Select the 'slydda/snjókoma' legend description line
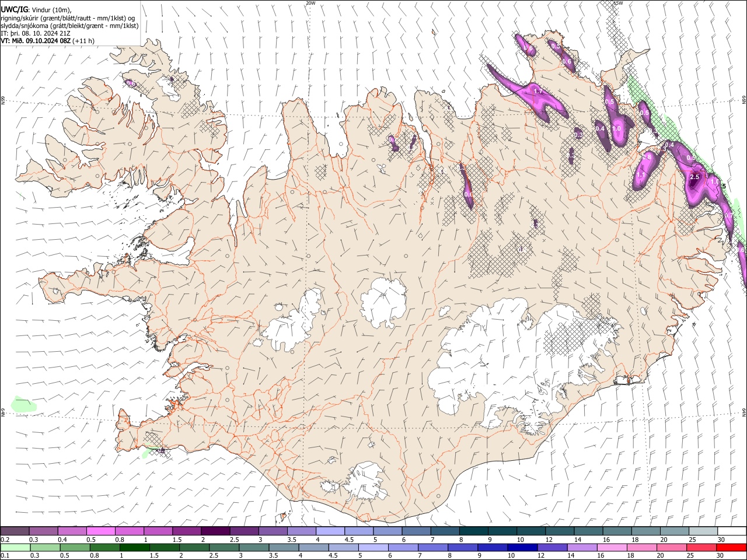The image size is (747, 560). [69, 26]
